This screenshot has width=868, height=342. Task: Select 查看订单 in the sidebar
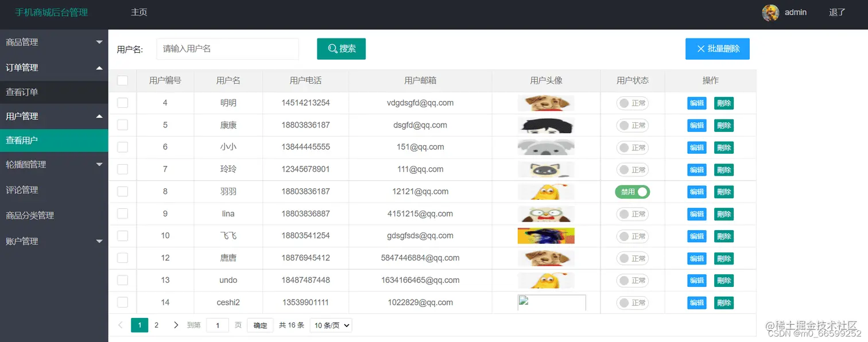click(x=54, y=92)
